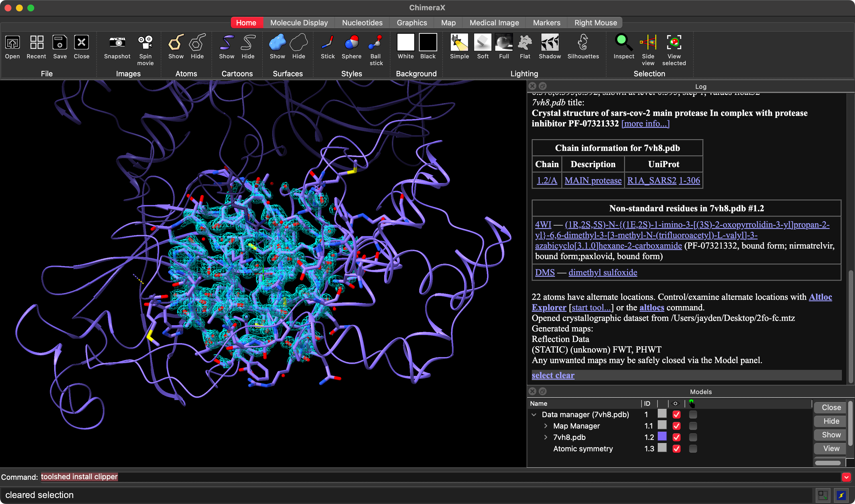Image resolution: width=855 pixels, height=504 pixels.
Task: Apply the Sphere atom style
Action: (x=351, y=43)
